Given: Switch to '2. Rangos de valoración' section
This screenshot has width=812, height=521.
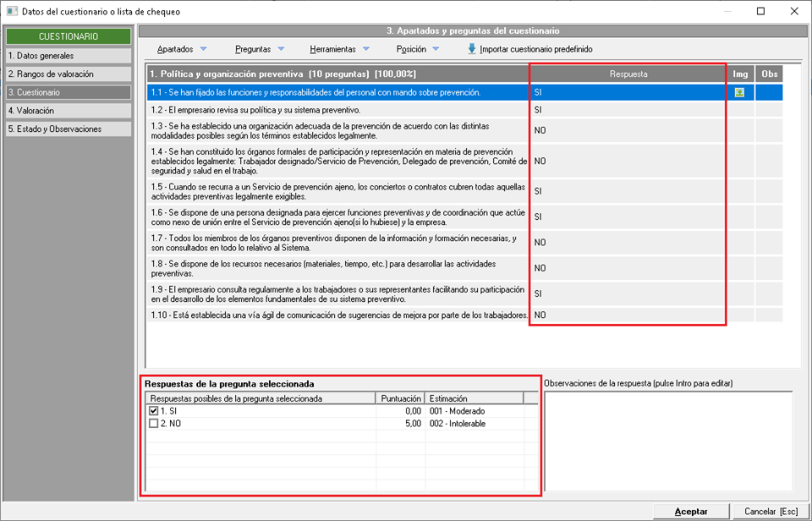Looking at the screenshot, I should pyautogui.click(x=69, y=74).
